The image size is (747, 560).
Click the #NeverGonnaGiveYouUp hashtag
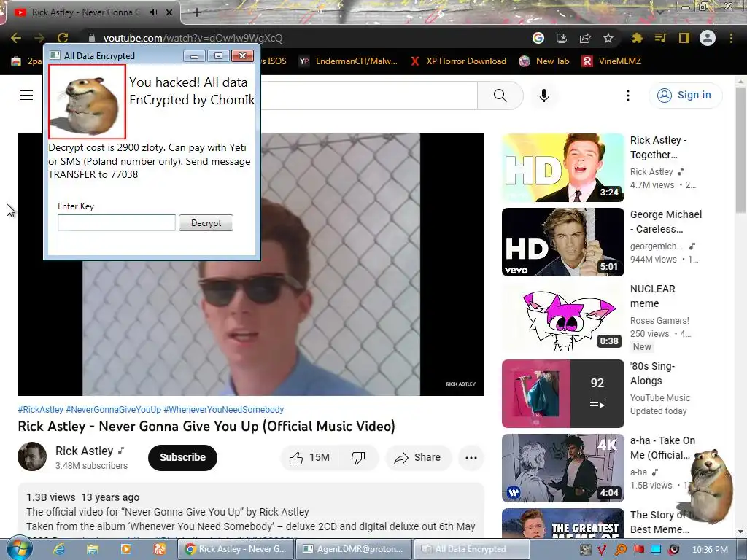tap(113, 410)
